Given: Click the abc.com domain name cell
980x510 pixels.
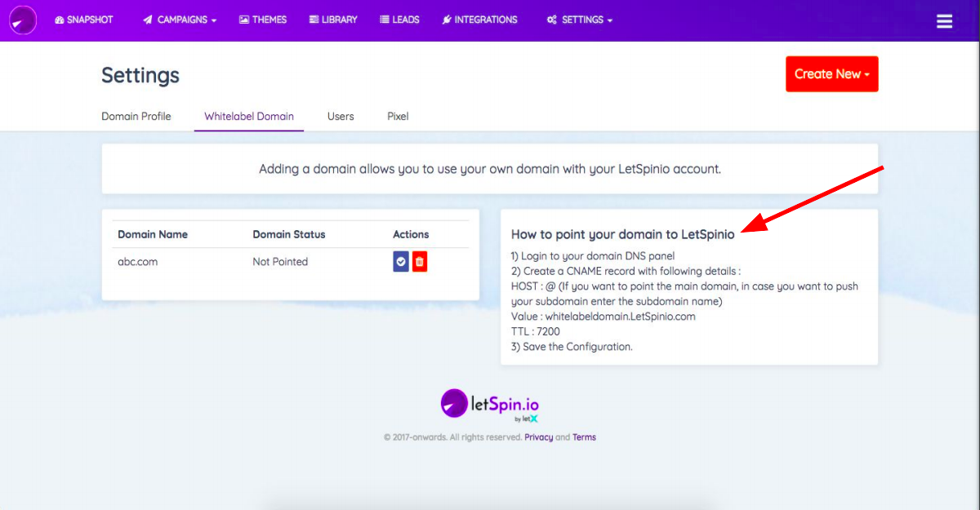Looking at the screenshot, I should (139, 262).
